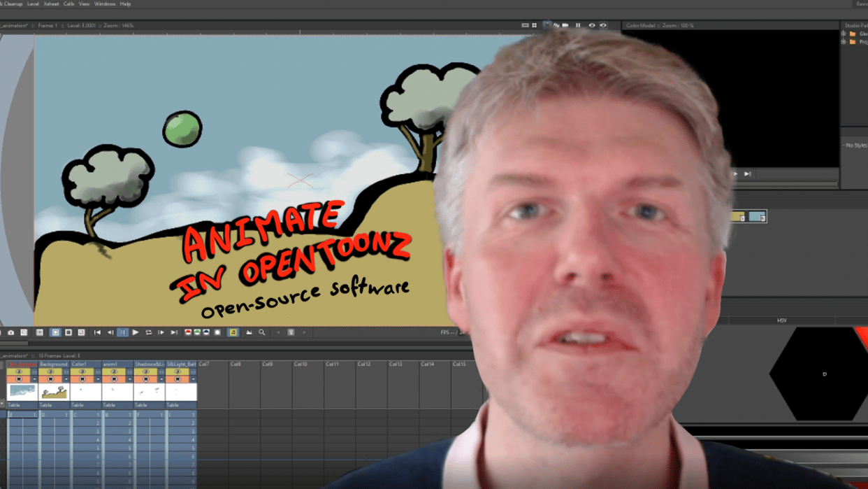This screenshot has height=489, width=868.
Task: Click the preview eye icon in viewer title bar
Action: click(x=592, y=25)
